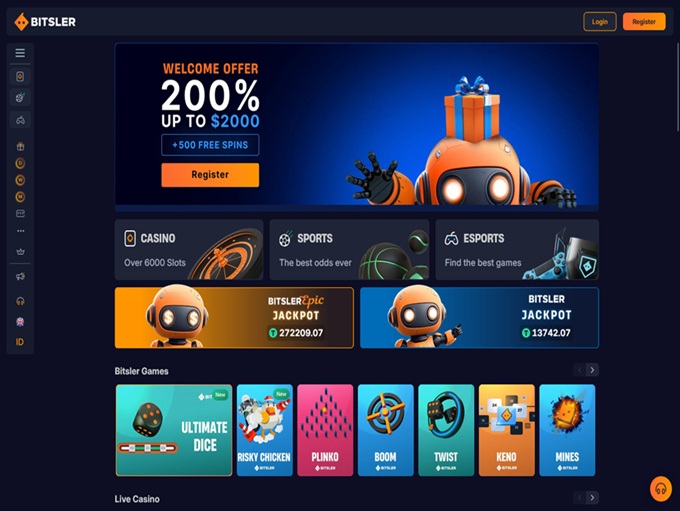
Task: Launch the Plinko game thumbnail
Action: click(x=325, y=430)
